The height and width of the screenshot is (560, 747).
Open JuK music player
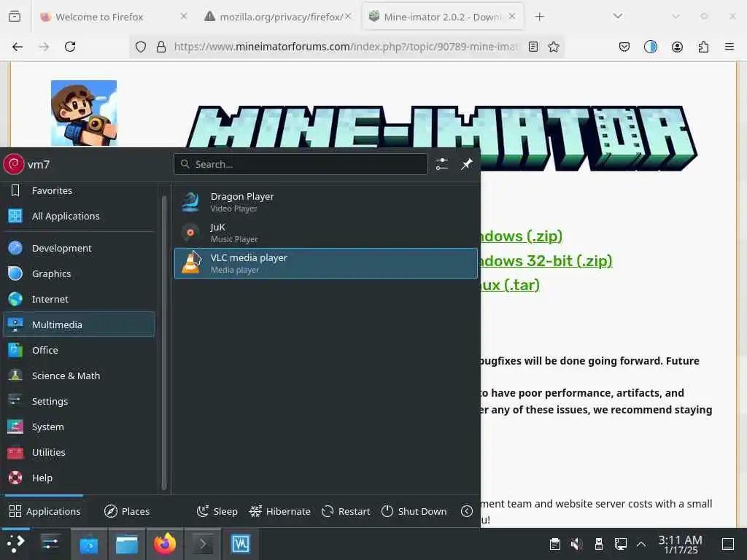(x=326, y=233)
